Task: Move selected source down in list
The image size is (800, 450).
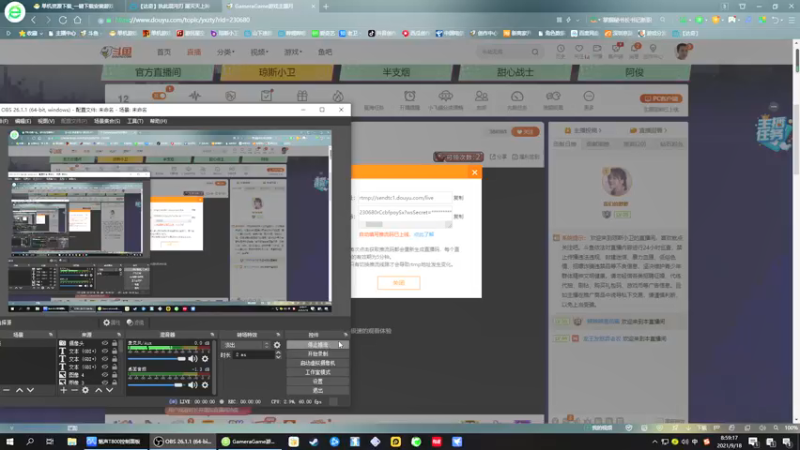Action: 109,390
